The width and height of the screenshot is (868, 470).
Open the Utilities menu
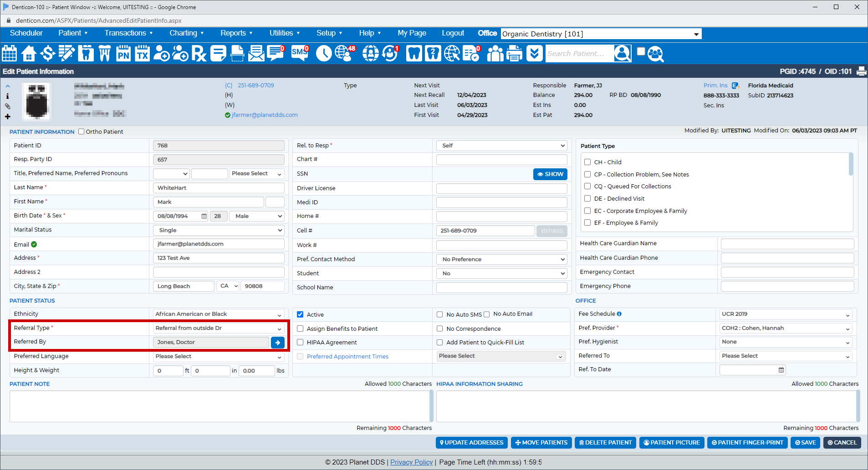[285, 33]
